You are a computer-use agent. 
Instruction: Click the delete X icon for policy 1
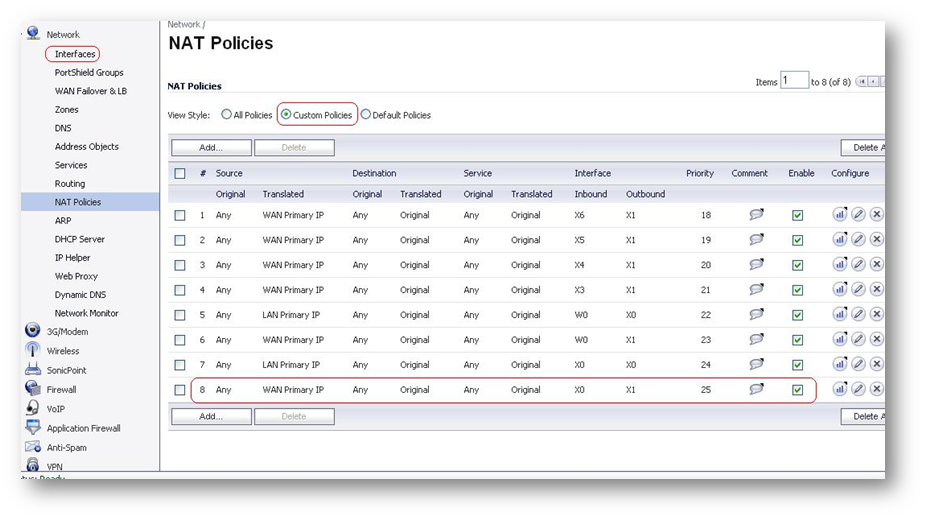(x=876, y=214)
